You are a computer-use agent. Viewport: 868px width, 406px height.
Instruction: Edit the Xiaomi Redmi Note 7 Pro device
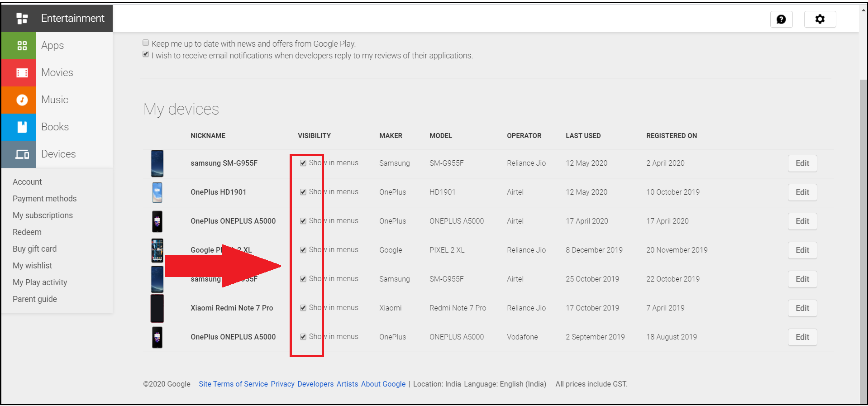802,308
